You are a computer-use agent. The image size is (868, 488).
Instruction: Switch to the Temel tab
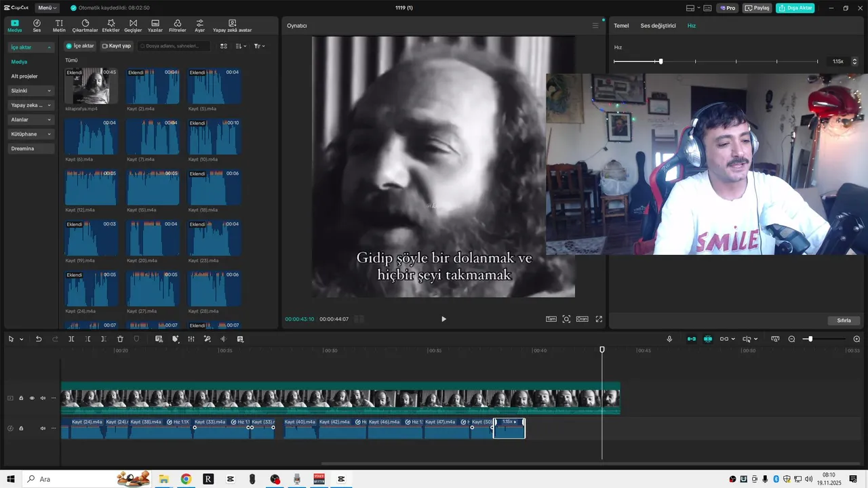click(x=621, y=26)
